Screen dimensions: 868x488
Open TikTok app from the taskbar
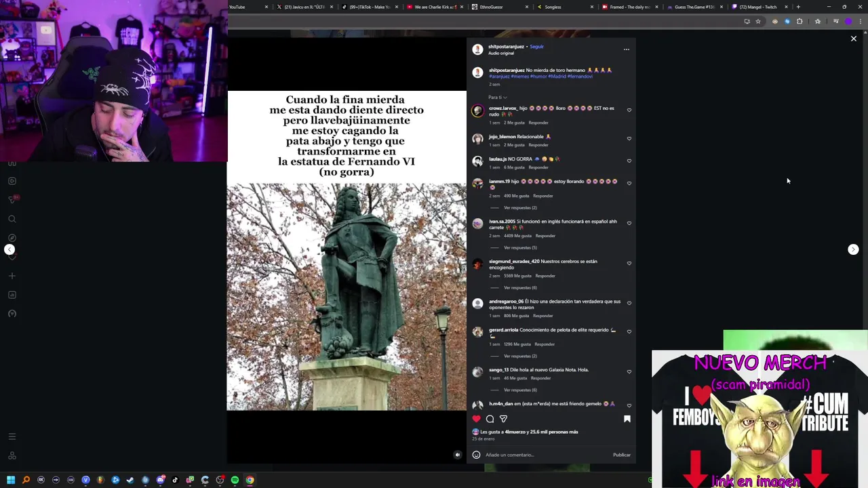[175, 480]
